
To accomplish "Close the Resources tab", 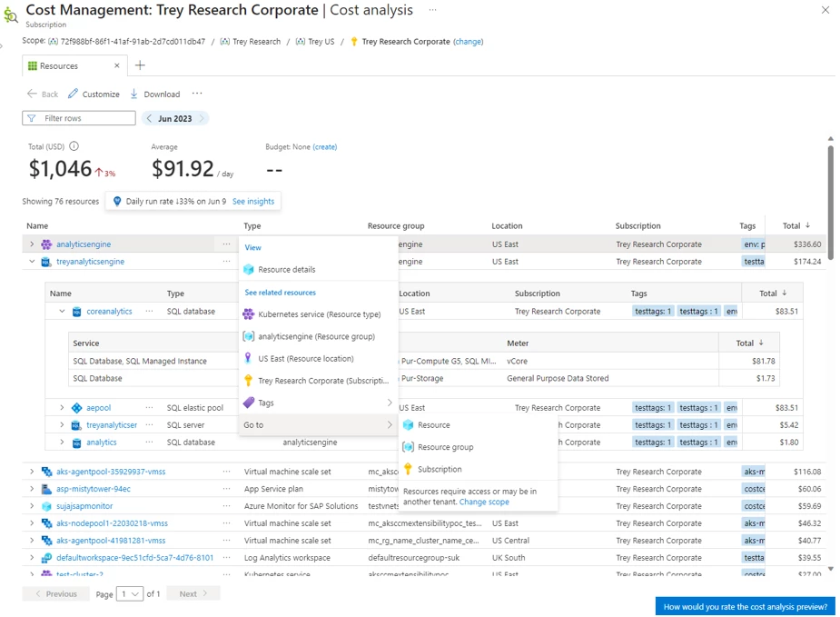I will [116, 65].
